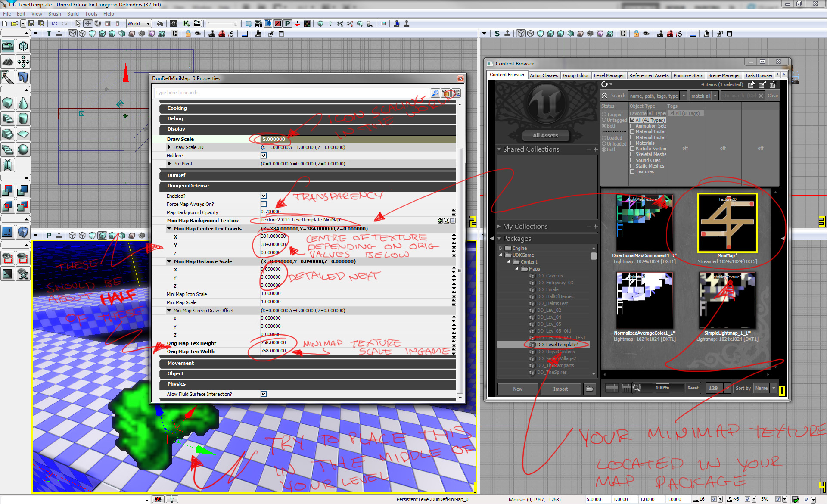Create a cone builder brush
The height and width of the screenshot is (504, 827).
pyautogui.click(x=23, y=103)
